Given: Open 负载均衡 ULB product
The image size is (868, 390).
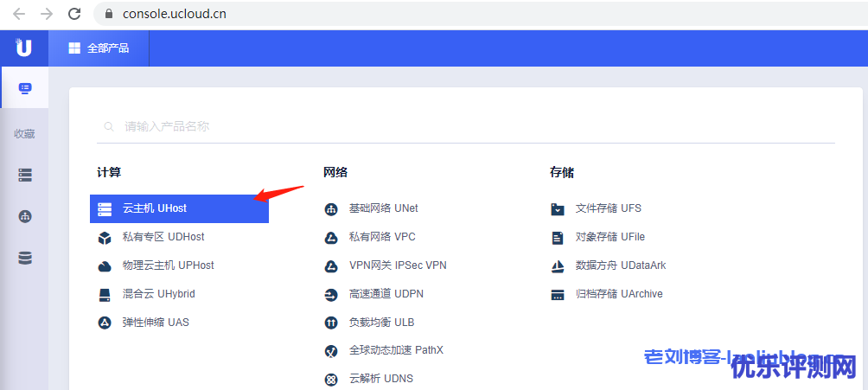Looking at the screenshot, I should (381, 322).
